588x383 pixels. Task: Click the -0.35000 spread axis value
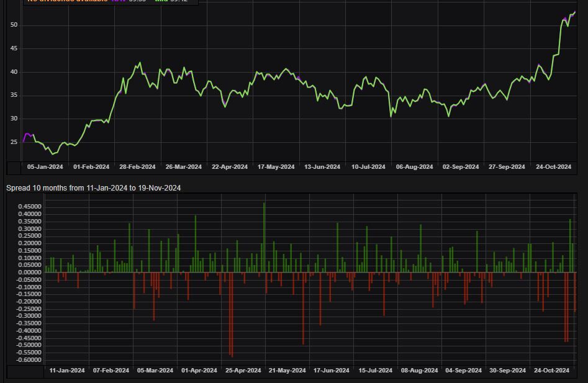tap(29, 323)
